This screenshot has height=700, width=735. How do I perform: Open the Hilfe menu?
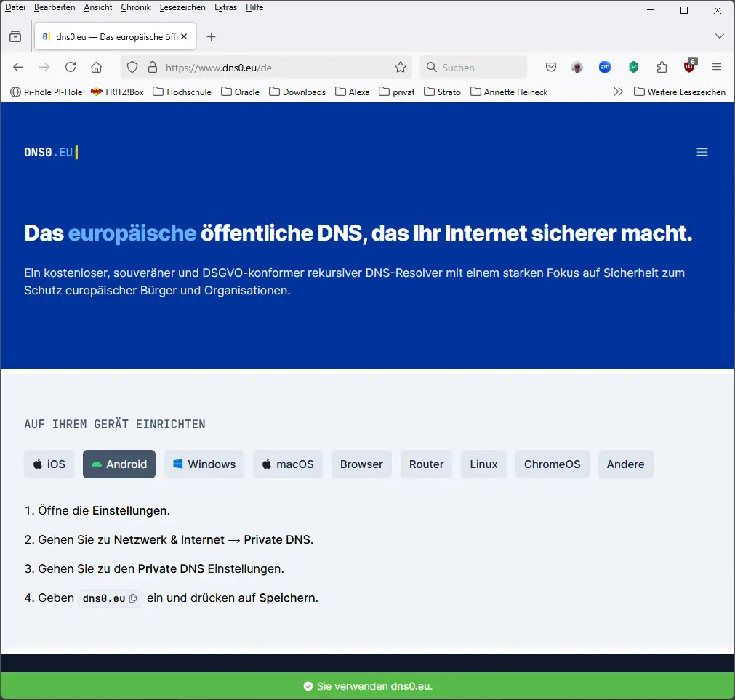[254, 7]
